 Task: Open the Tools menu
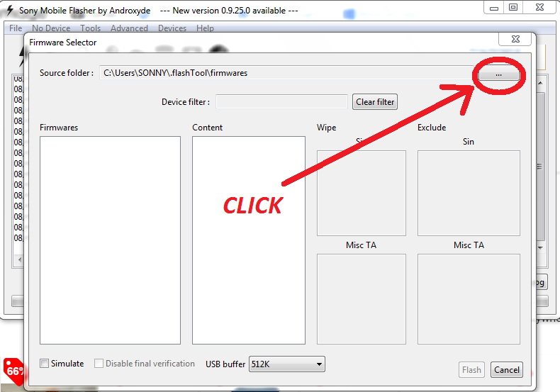click(90, 28)
